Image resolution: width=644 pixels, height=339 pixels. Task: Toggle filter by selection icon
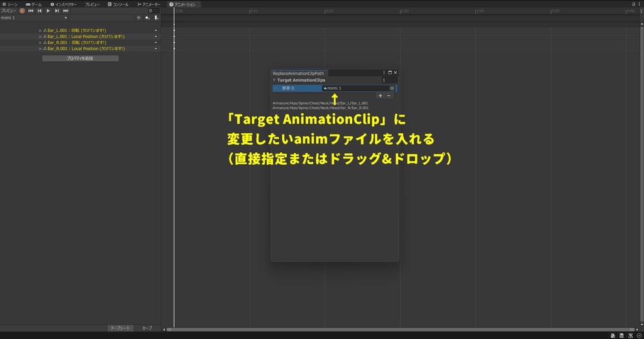pos(138,18)
